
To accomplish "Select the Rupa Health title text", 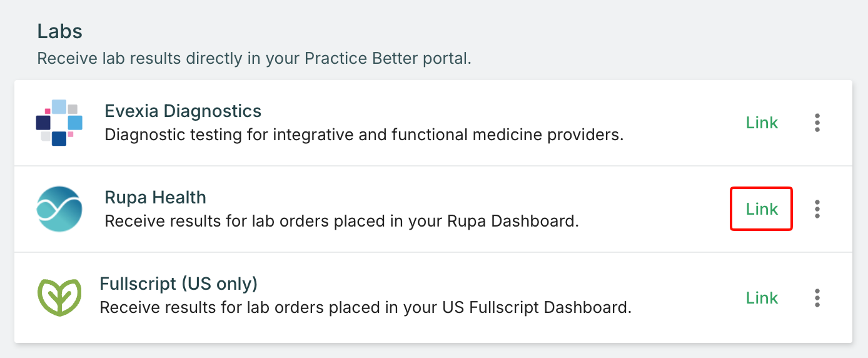I will point(155,198).
